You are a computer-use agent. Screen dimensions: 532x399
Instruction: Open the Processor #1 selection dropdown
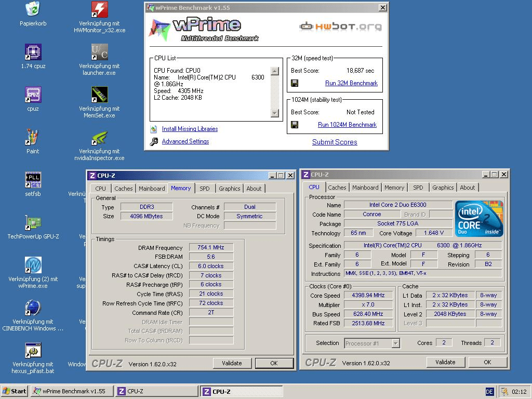point(395,343)
